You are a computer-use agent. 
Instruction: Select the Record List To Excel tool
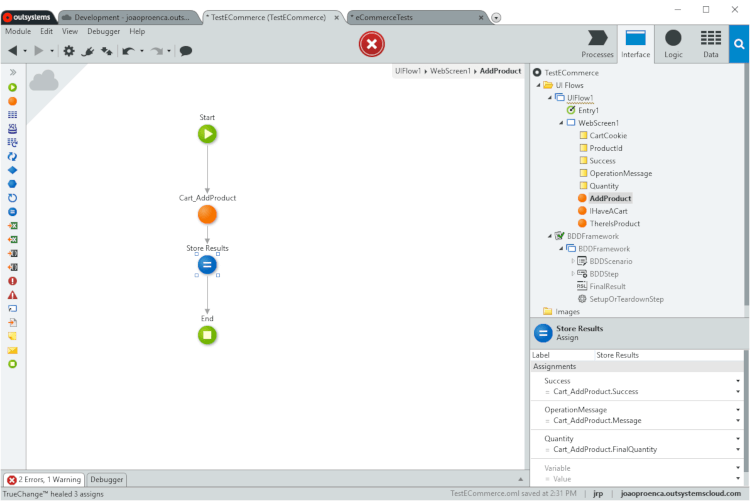(12, 226)
